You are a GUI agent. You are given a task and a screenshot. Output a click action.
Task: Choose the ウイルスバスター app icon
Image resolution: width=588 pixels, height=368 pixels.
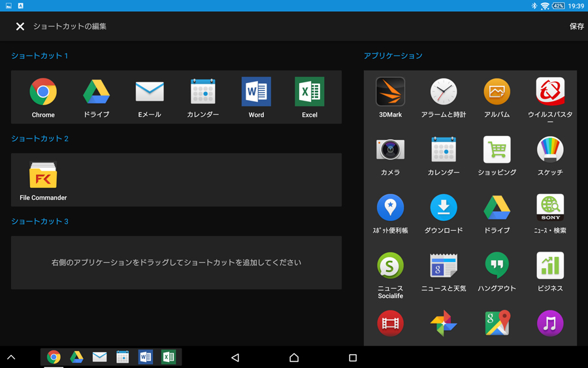click(550, 92)
